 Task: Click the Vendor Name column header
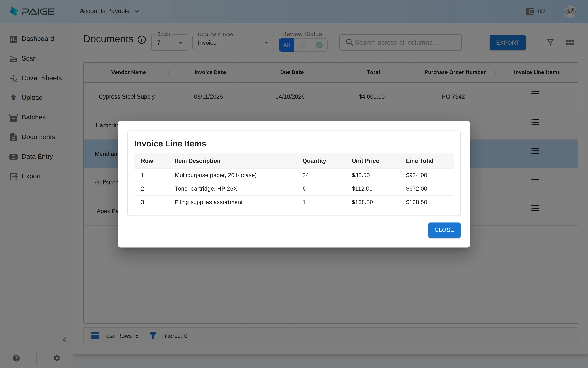point(129,72)
